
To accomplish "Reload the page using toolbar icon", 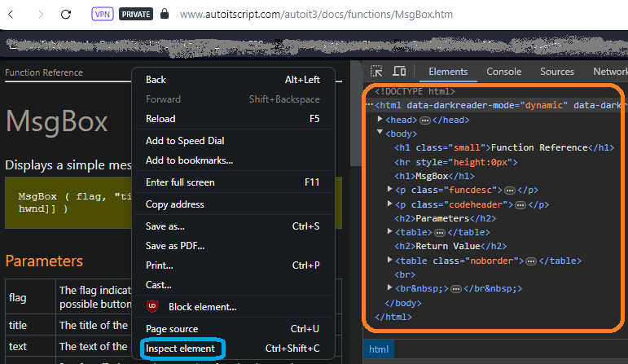I will (x=66, y=15).
